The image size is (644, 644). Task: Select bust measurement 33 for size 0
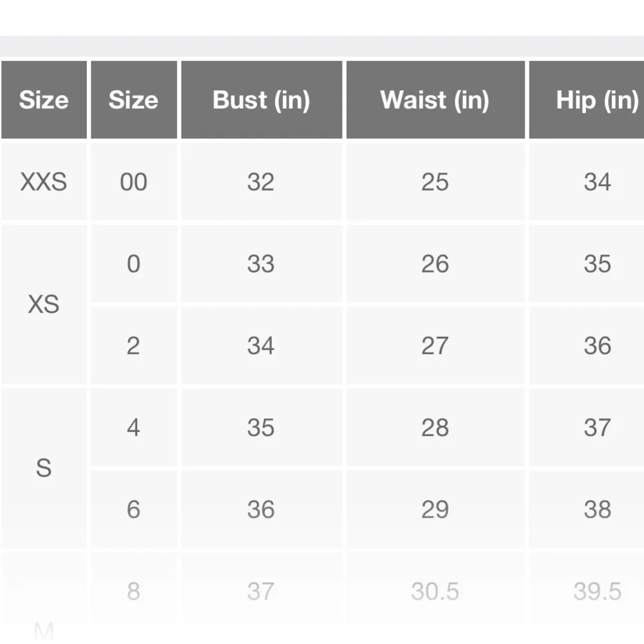click(x=261, y=264)
